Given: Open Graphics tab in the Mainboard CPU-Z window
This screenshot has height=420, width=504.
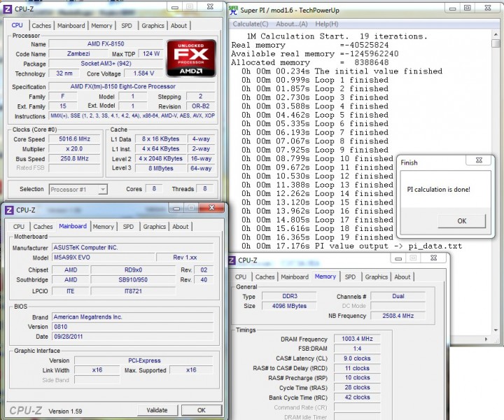Looking at the screenshot, I should [x=155, y=227].
